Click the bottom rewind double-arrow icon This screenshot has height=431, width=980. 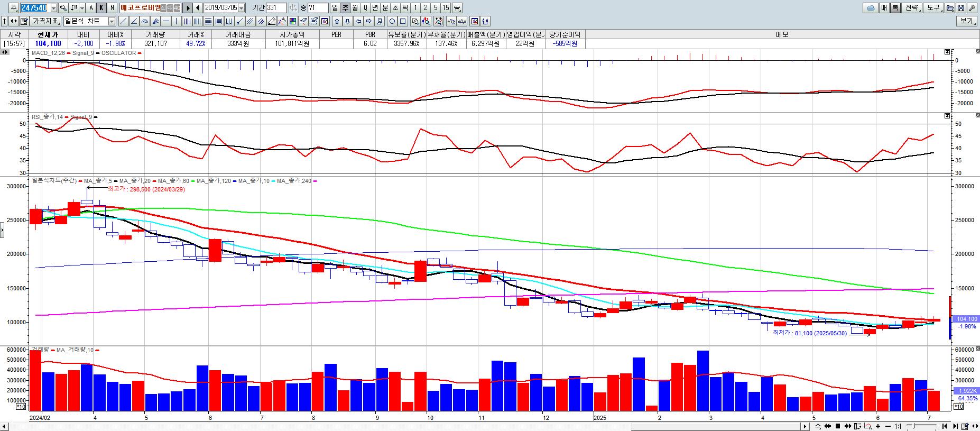(x=827, y=426)
